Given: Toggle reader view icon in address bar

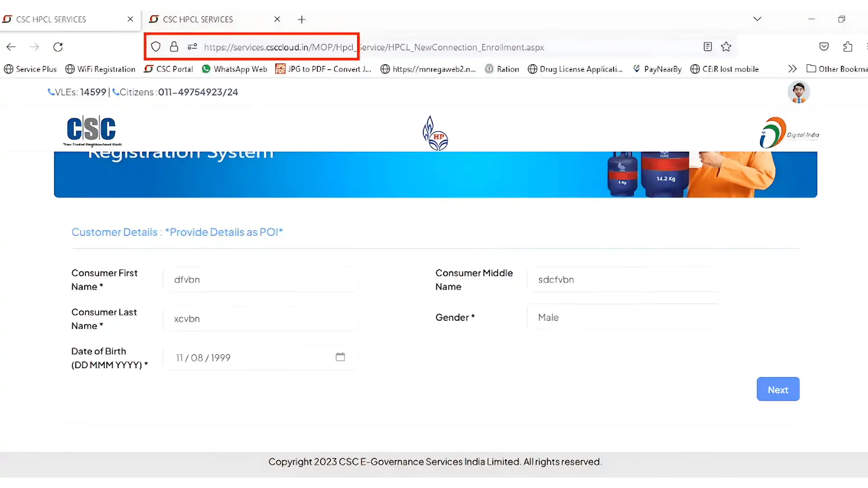Looking at the screenshot, I should pos(708,47).
